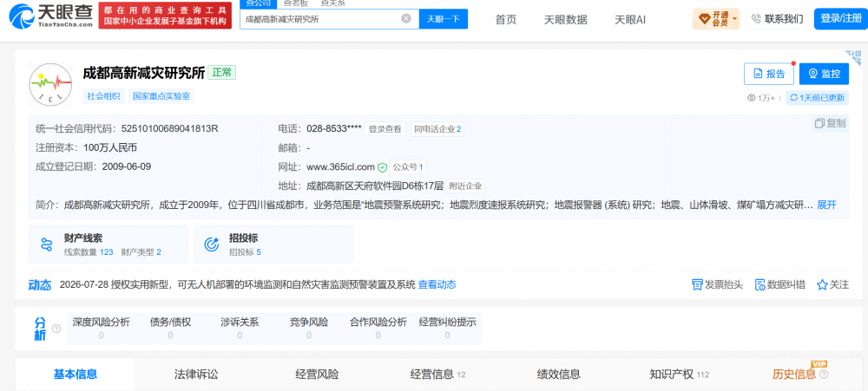Click the company name 成都高新减灾研究所 heading
The height and width of the screenshot is (391, 868).
pyautogui.click(x=143, y=73)
